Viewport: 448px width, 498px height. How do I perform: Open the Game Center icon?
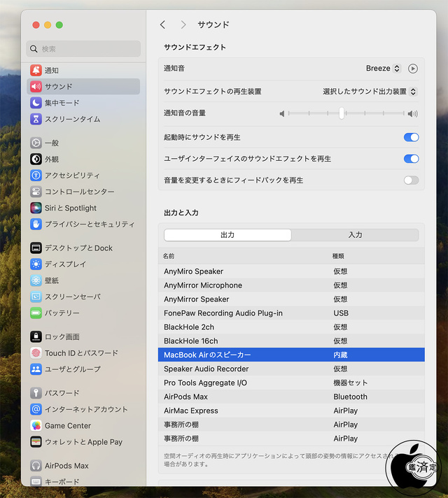36,425
